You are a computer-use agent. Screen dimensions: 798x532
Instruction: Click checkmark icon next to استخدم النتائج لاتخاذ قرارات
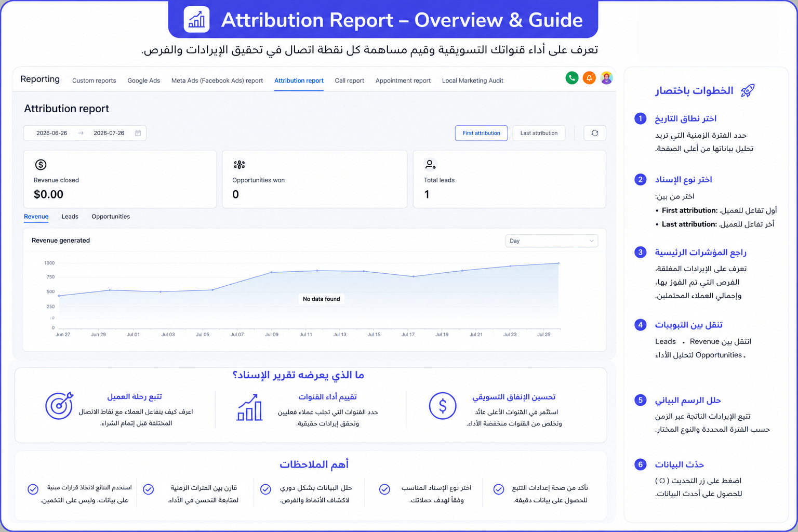point(33,489)
